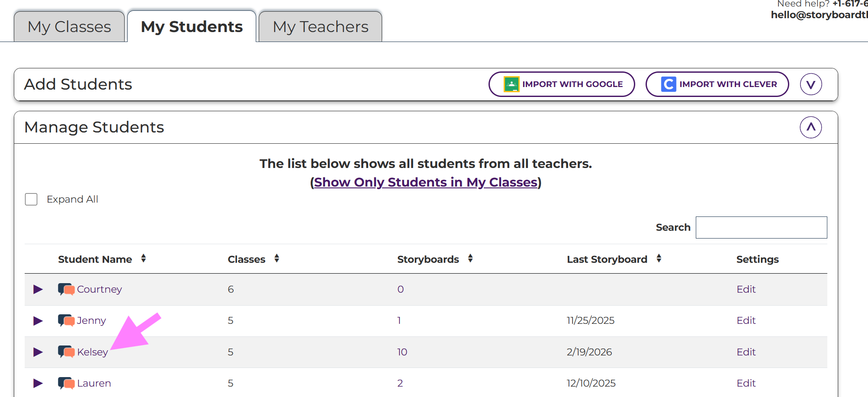This screenshot has width=868, height=397.
Task: Expand Courtney's student row
Action: pos(38,289)
